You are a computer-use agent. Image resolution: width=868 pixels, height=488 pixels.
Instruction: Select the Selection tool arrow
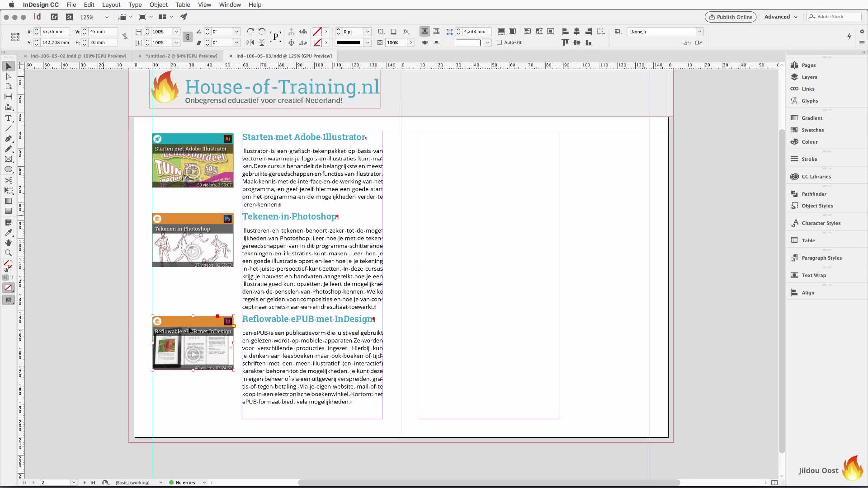tap(9, 66)
